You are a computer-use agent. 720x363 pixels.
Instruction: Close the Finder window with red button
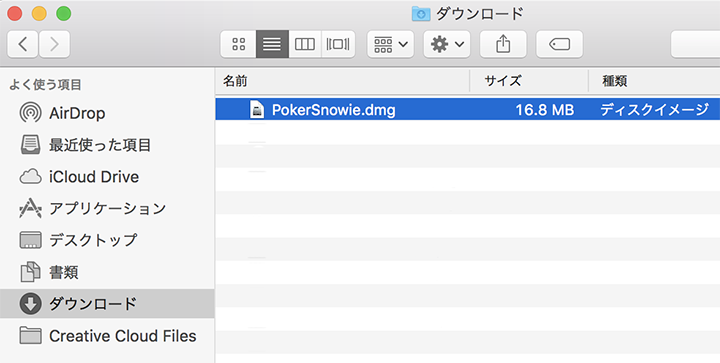(x=15, y=13)
